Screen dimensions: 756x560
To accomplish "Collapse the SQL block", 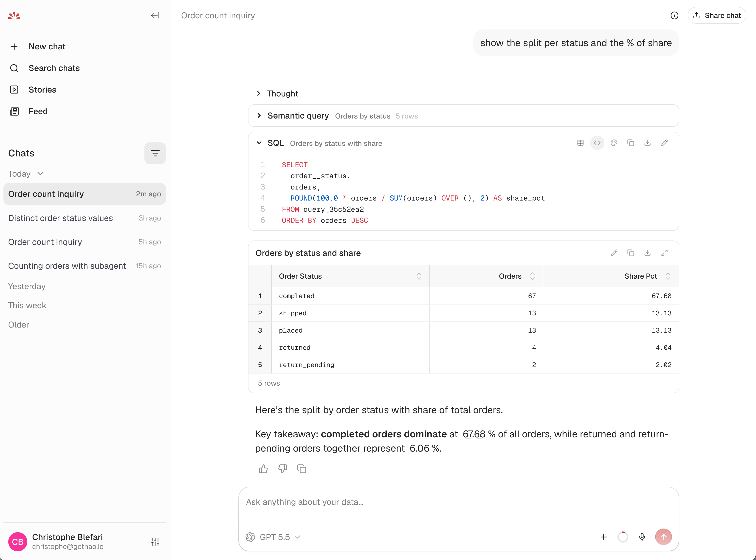I will 259,143.
